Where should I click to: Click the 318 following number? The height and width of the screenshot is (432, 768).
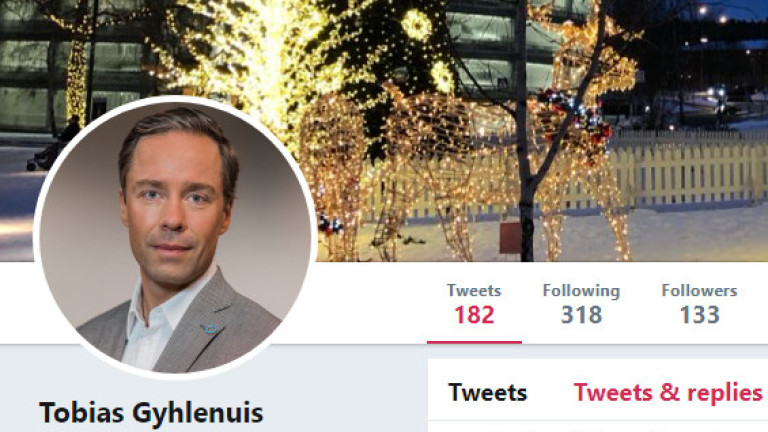point(581,315)
